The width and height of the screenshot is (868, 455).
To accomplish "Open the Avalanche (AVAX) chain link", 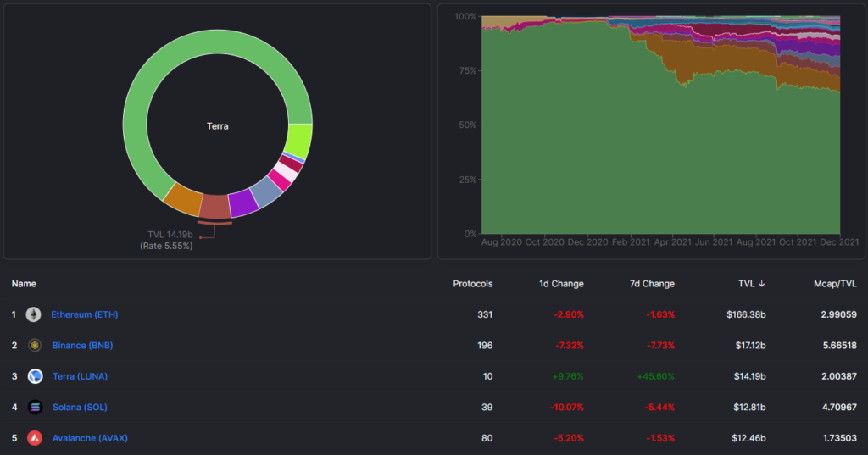I will 90,438.
